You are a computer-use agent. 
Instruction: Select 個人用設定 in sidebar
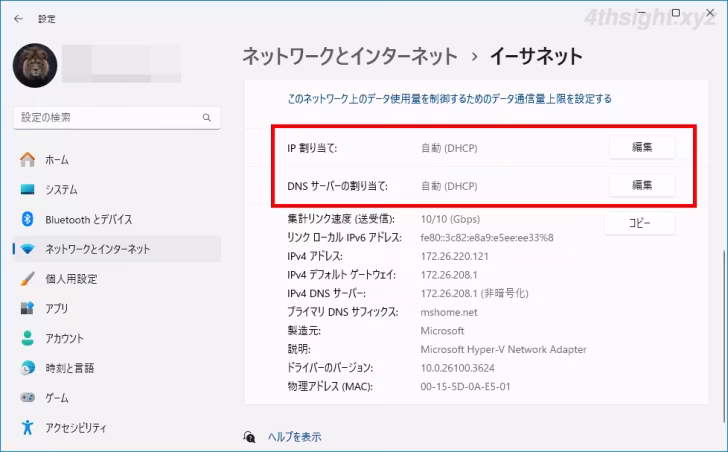click(x=70, y=279)
